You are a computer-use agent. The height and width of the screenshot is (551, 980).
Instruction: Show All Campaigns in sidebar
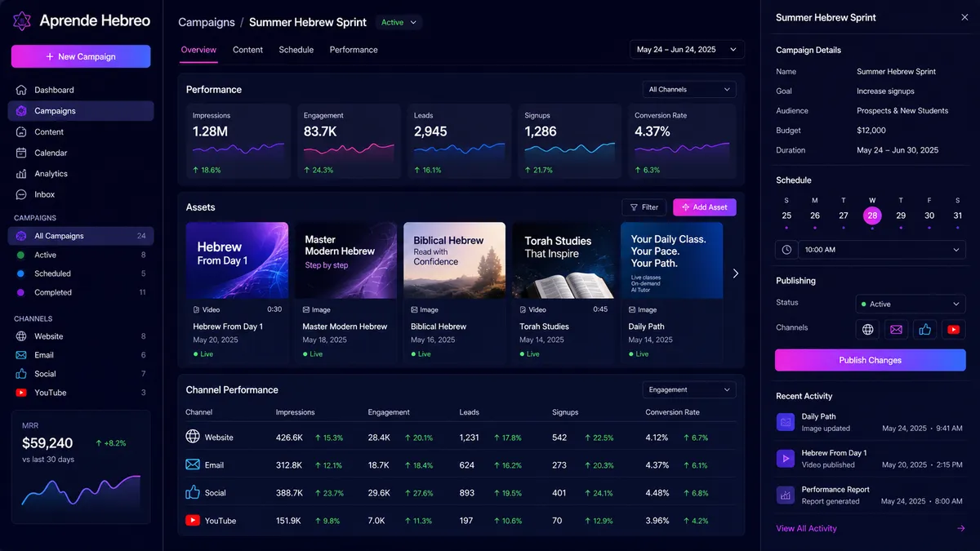tap(81, 236)
